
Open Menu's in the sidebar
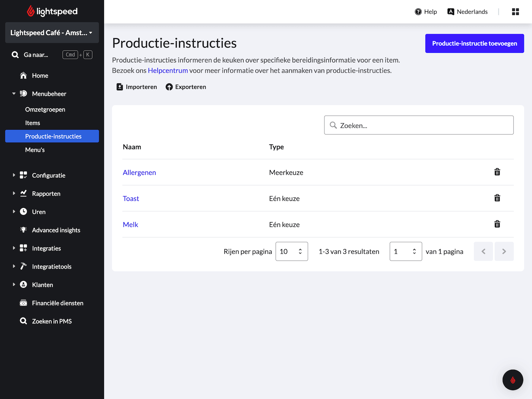(x=35, y=150)
